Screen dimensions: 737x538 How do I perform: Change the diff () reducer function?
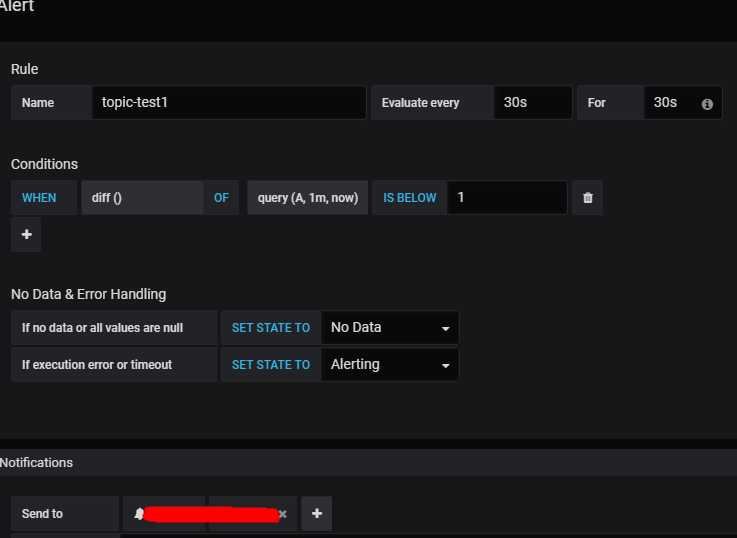point(142,198)
